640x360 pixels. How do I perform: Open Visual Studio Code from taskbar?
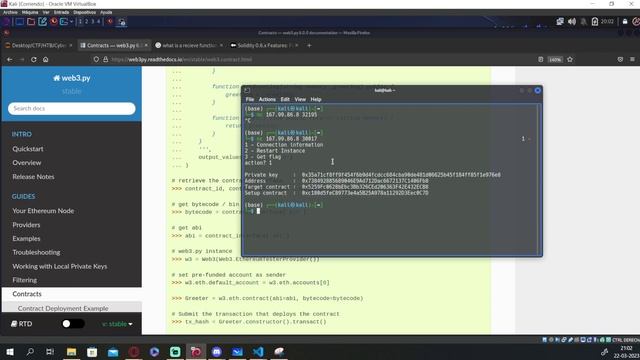pos(258,352)
